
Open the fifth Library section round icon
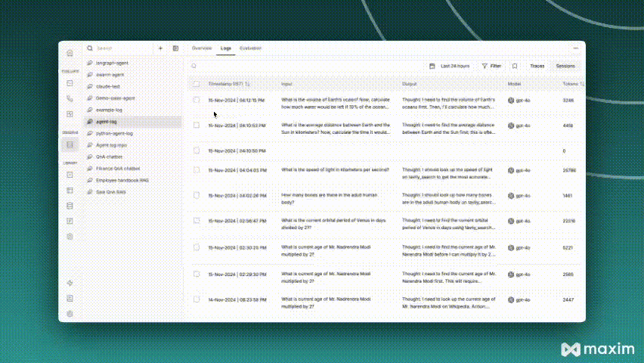click(70, 237)
